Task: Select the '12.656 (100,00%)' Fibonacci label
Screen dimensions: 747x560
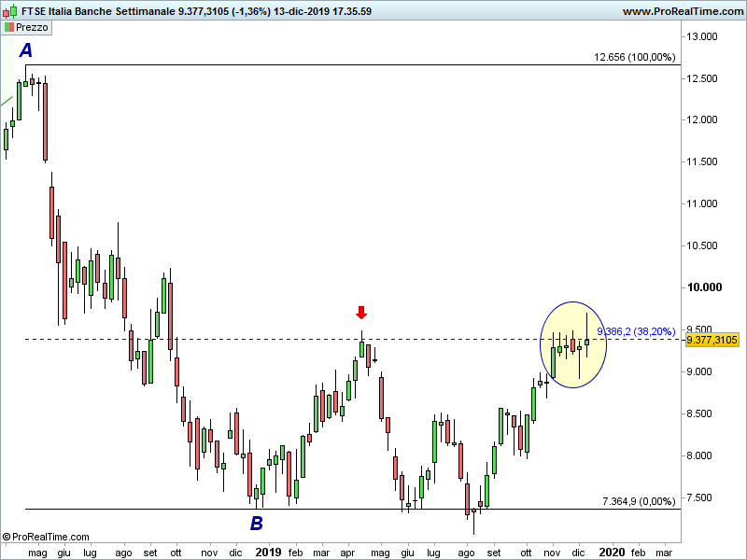Action: tap(634, 57)
